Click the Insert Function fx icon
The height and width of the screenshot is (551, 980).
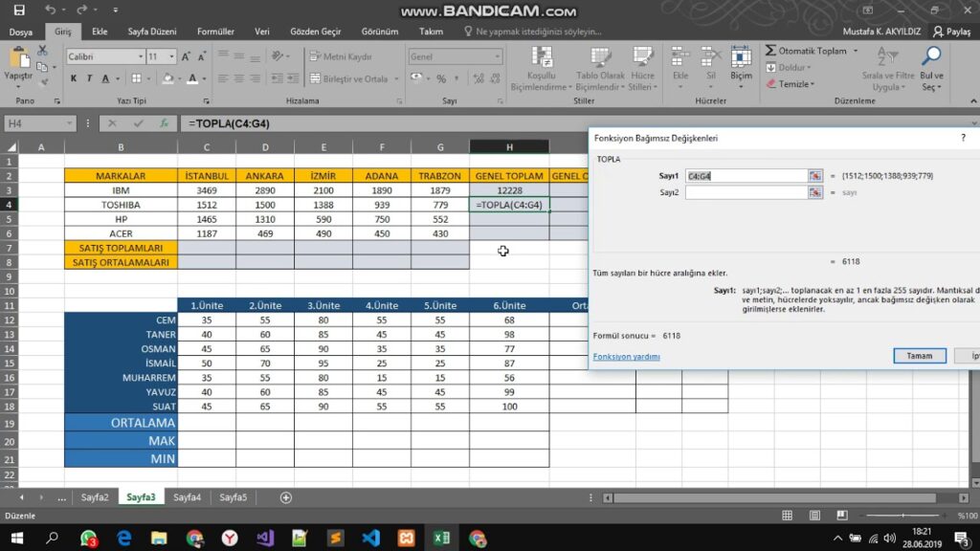[x=165, y=123]
